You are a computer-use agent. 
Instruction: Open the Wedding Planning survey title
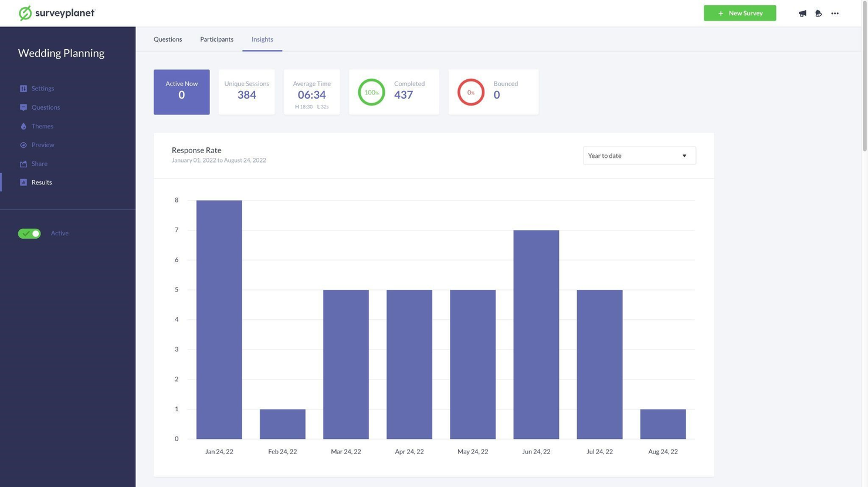click(61, 53)
